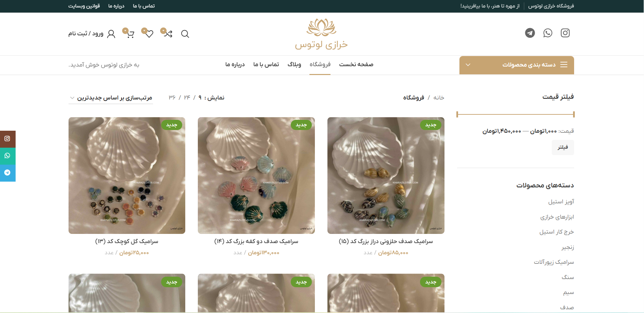Open the سرامیک گل کوچک product thumbnail
Image resolution: width=644 pixels, height=313 pixels.
pos(127,176)
